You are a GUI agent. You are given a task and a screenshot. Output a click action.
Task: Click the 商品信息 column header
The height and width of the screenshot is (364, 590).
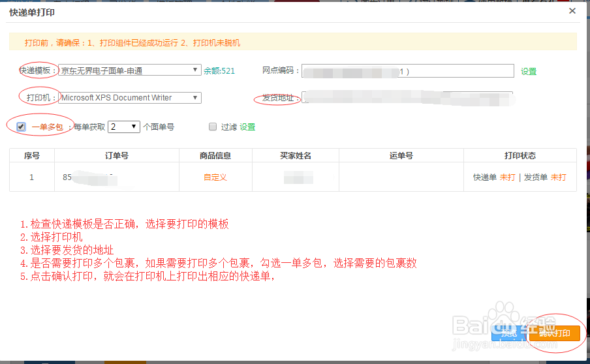point(215,156)
